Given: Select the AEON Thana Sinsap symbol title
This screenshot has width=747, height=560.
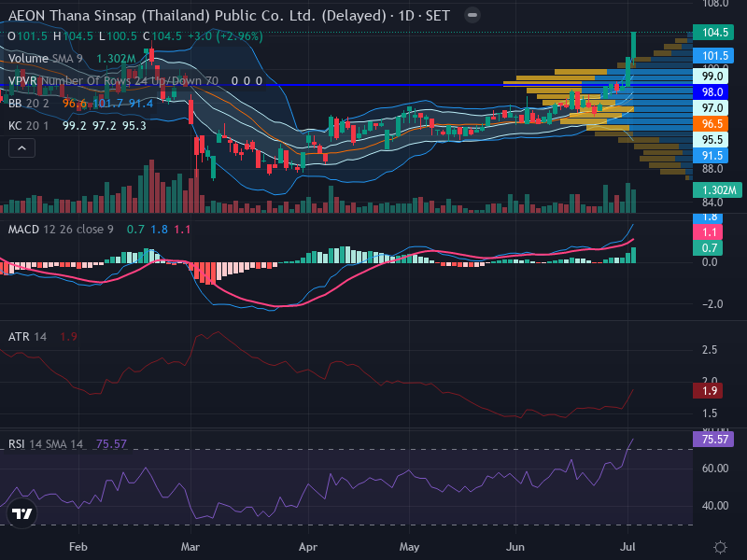Looking at the screenshot, I should [x=197, y=16].
